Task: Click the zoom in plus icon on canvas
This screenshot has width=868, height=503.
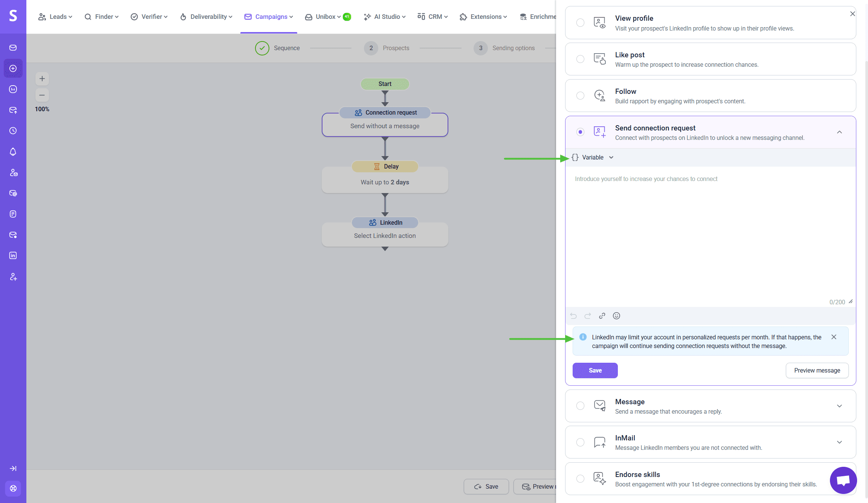Action: coord(42,79)
